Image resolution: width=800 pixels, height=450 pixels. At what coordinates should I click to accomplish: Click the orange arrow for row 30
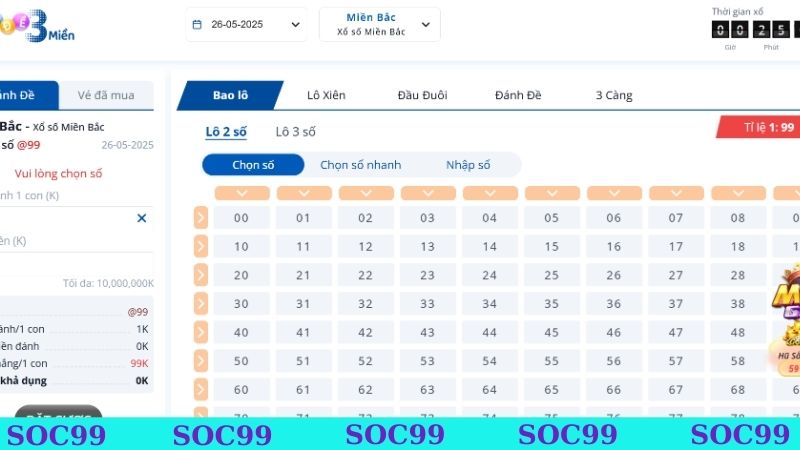[201, 304]
